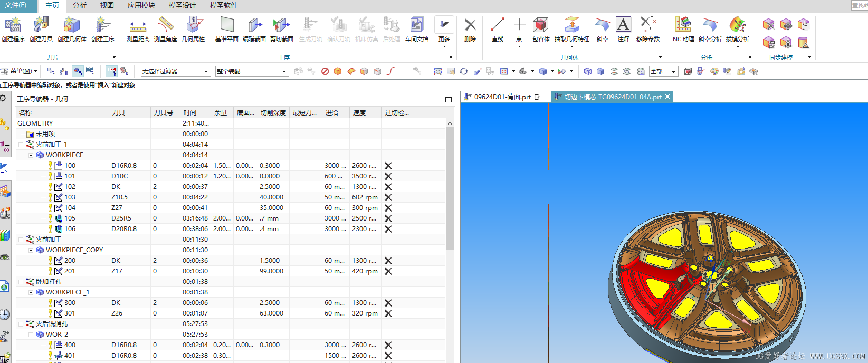
Task: Click the 速度 column header
Action: [366, 112]
